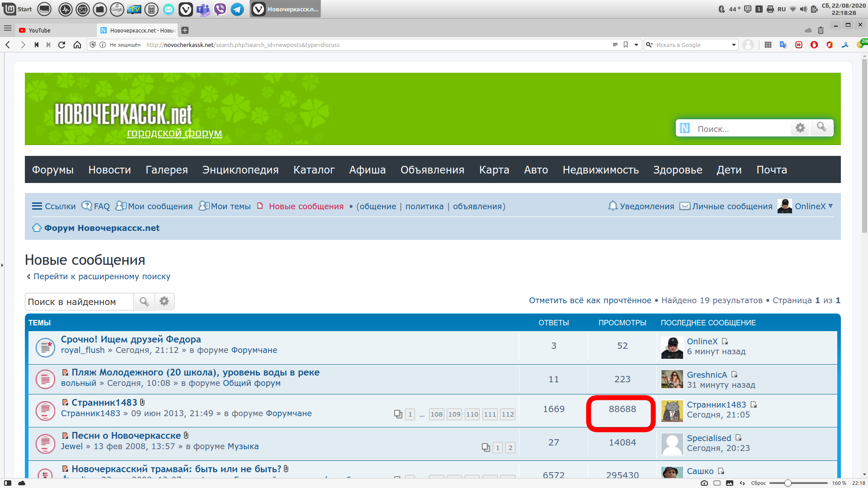
Task: Open advanced search gear in forum header
Action: pos(800,128)
